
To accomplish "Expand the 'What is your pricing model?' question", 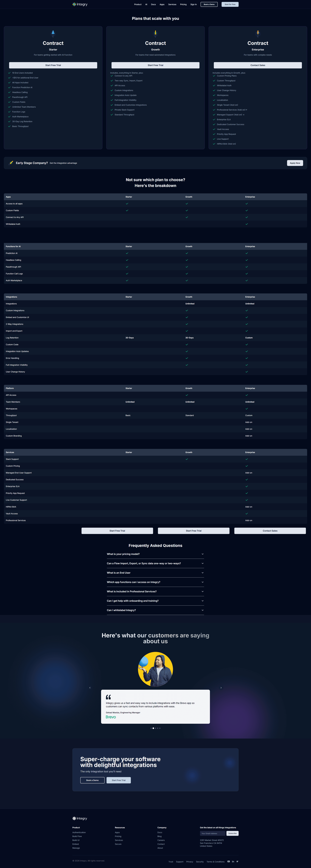I will (155, 554).
